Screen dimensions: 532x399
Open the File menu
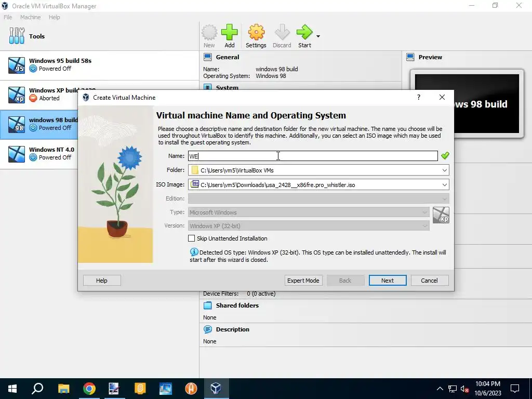[x=8, y=17]
